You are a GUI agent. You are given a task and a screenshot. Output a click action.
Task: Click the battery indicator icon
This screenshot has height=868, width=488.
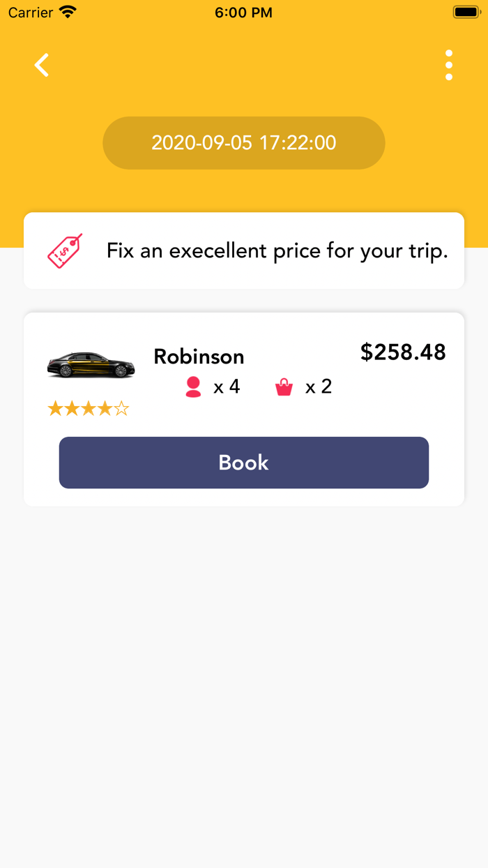(464, 11)
